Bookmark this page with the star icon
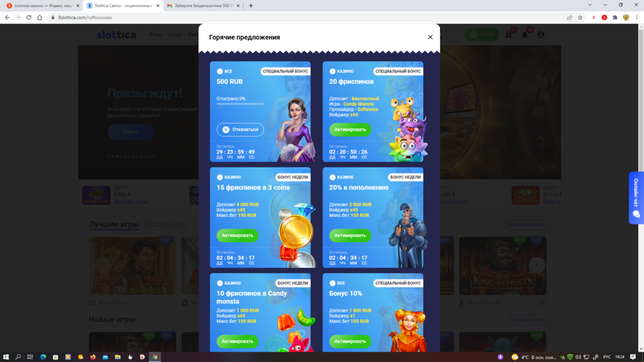 pos(580,17)
